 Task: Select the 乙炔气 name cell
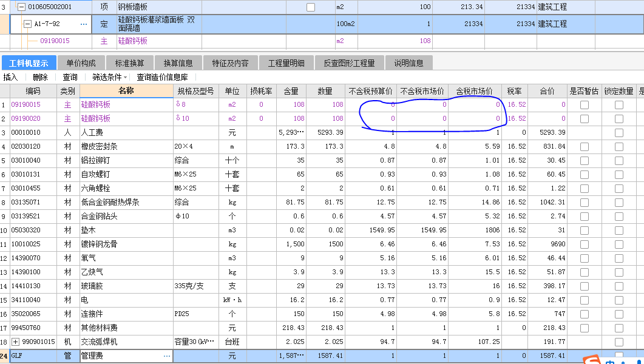point(126,272)
